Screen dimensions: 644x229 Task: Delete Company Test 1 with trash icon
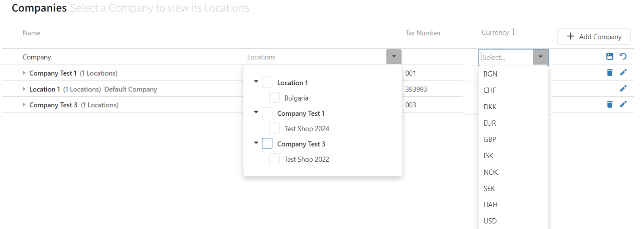pos(610,73)
